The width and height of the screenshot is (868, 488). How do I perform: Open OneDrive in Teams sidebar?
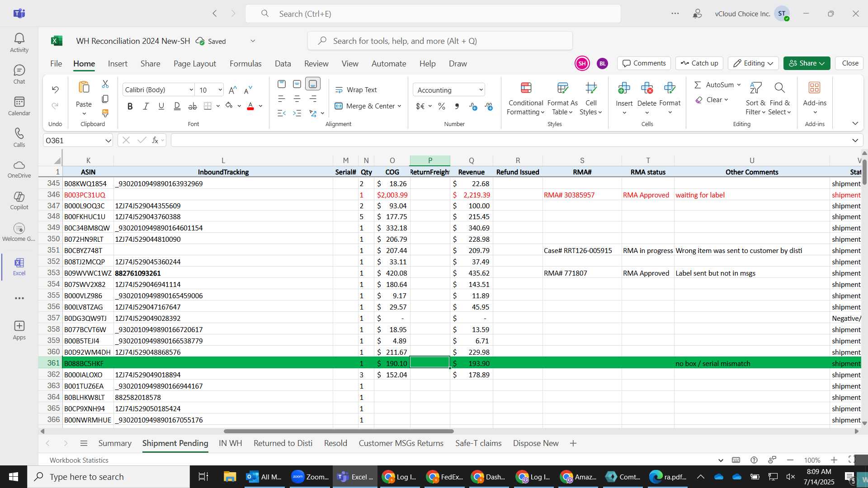pyautogui.click(x=19, y=169)
